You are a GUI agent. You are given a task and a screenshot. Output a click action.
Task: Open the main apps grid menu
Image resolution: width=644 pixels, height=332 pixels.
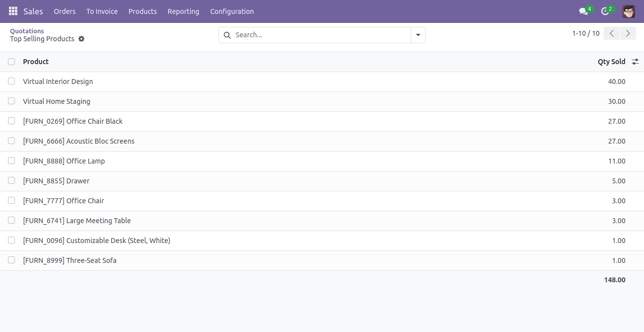coord(13,11)
